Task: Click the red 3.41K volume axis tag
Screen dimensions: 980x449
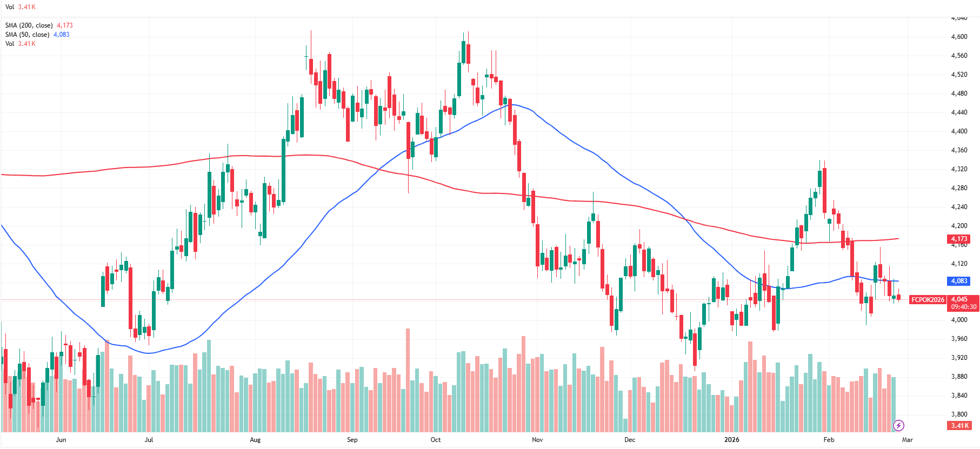Action: point(960,426)
